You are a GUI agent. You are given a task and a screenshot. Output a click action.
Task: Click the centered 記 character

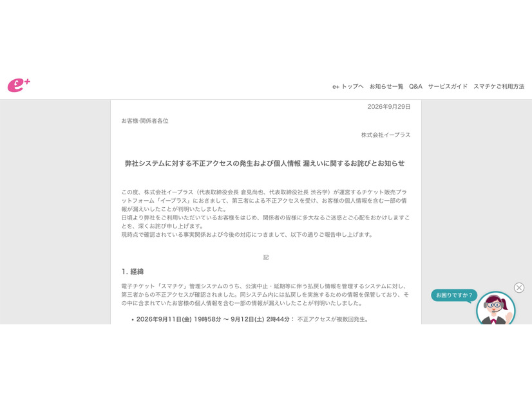click(x=266, y=257)
